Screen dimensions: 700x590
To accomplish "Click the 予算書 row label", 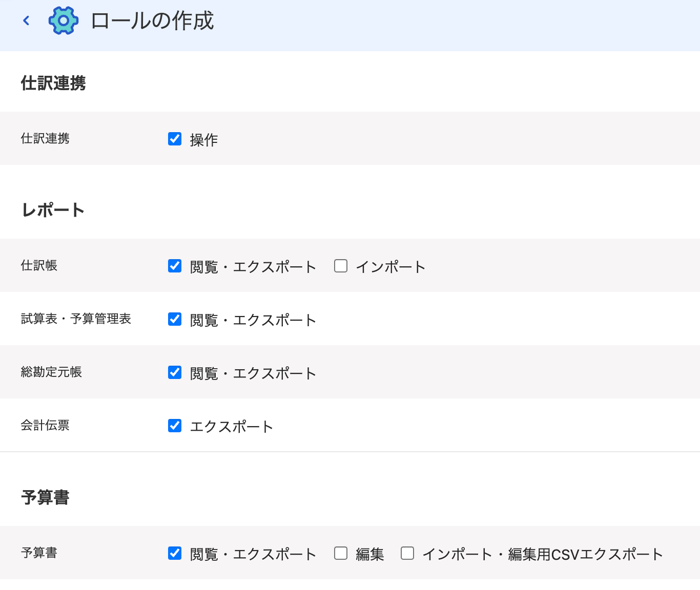I will pyautogui.click(x=39, y=553).
